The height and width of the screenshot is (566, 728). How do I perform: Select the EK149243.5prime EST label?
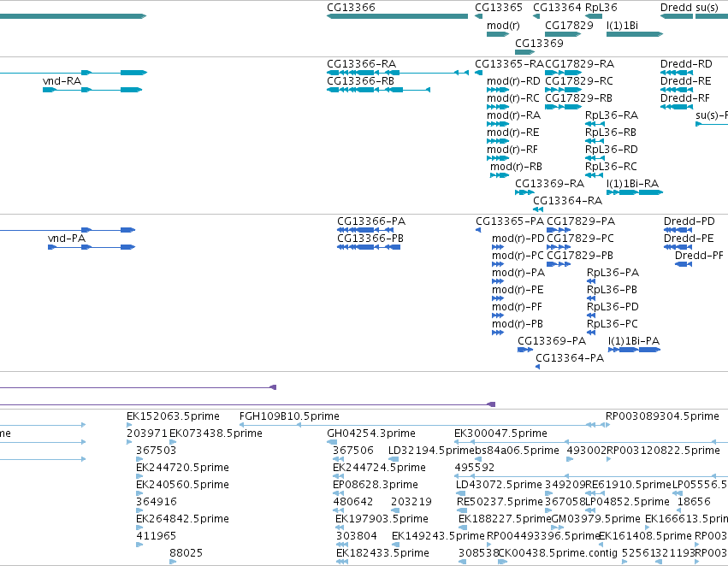438,536
